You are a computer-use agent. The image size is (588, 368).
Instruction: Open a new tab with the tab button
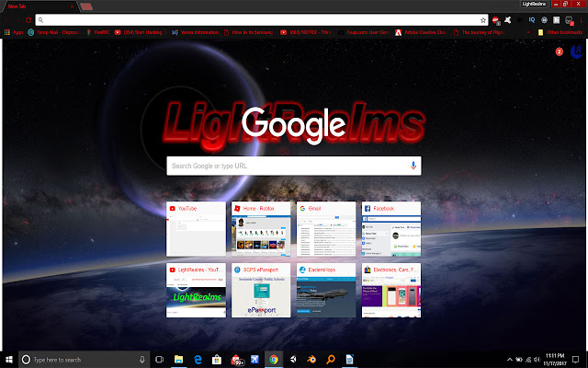point(86,6)
